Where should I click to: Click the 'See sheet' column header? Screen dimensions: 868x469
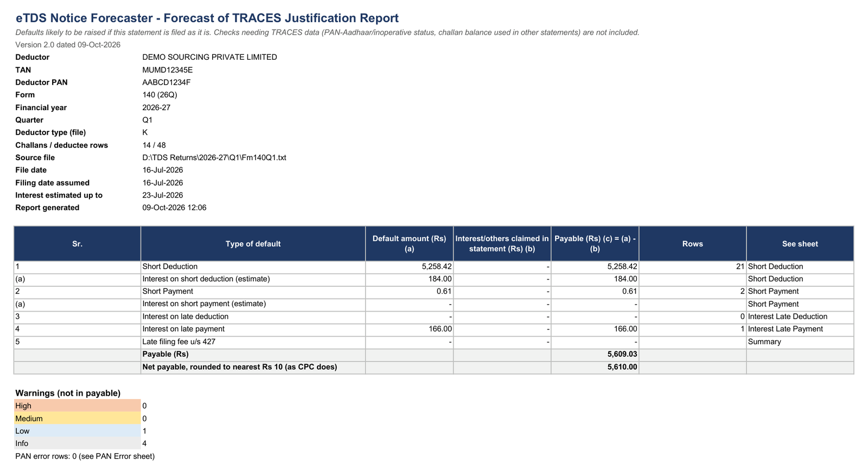coord(800,244)
